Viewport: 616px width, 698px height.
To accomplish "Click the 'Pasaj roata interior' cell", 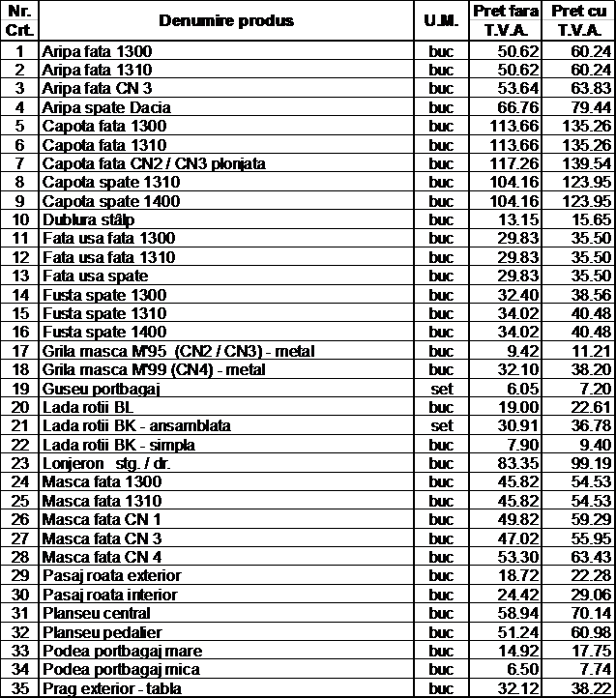I will [x=226, y=595].
